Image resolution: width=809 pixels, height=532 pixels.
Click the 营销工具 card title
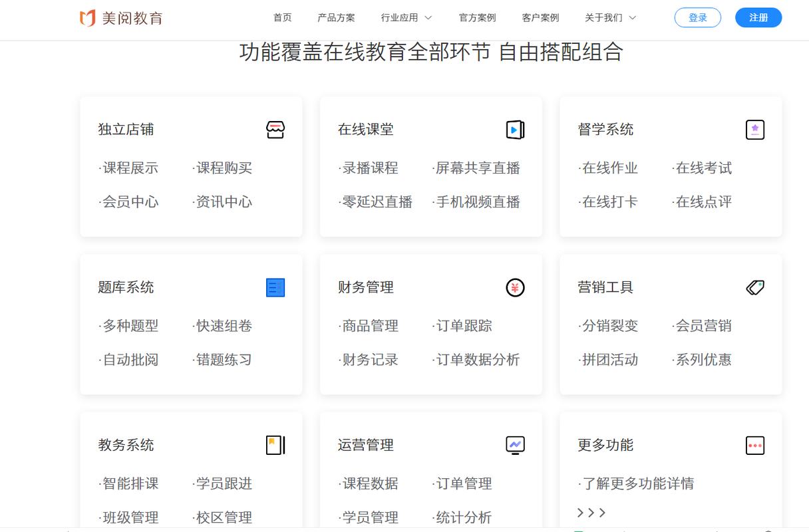[x=605, y=287]
